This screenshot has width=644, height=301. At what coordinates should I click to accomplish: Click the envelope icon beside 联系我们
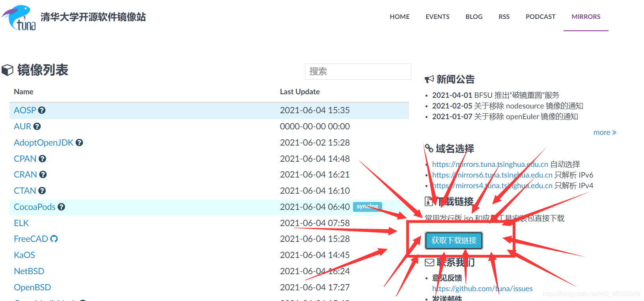click(429, 262)
